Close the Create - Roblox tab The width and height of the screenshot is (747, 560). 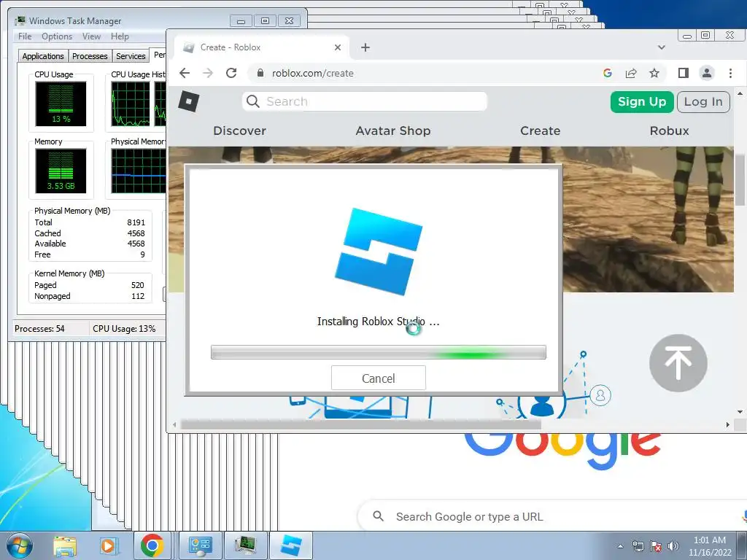(x=338, y=47)
